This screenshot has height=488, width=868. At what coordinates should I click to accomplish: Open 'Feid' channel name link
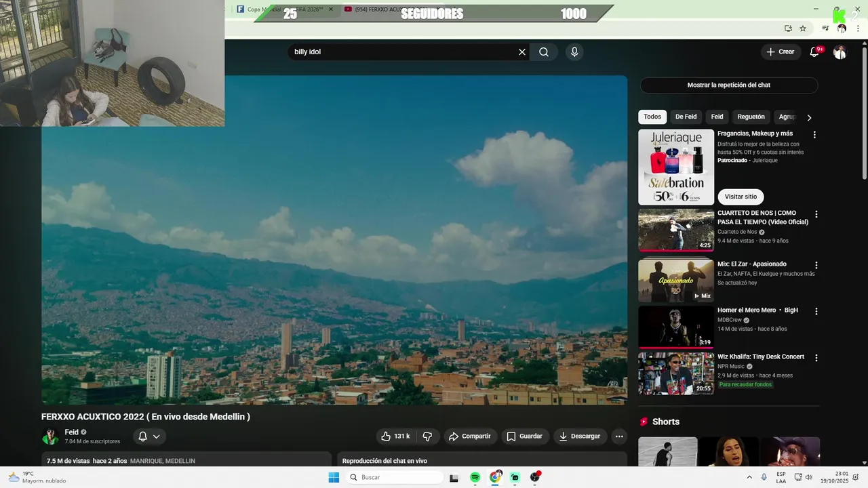71,432
